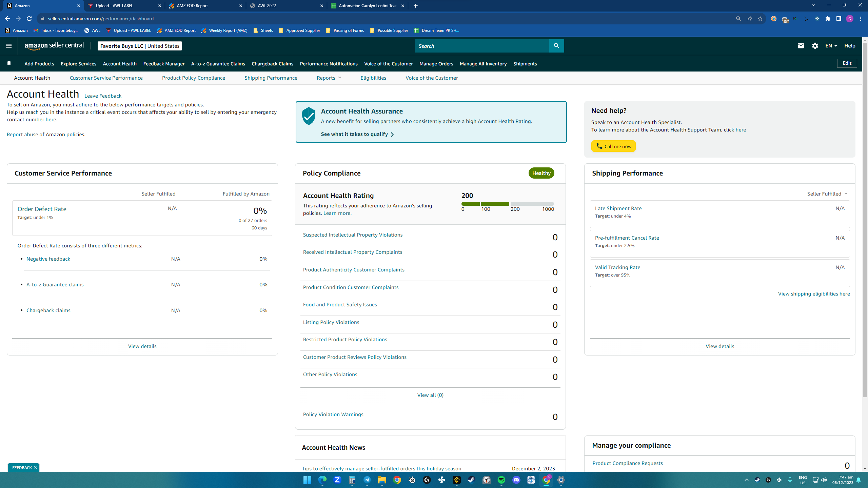Viewport: 868px width, 488px height.
Task: Open File Explorer from the taskbar
Action: point(382,480)
